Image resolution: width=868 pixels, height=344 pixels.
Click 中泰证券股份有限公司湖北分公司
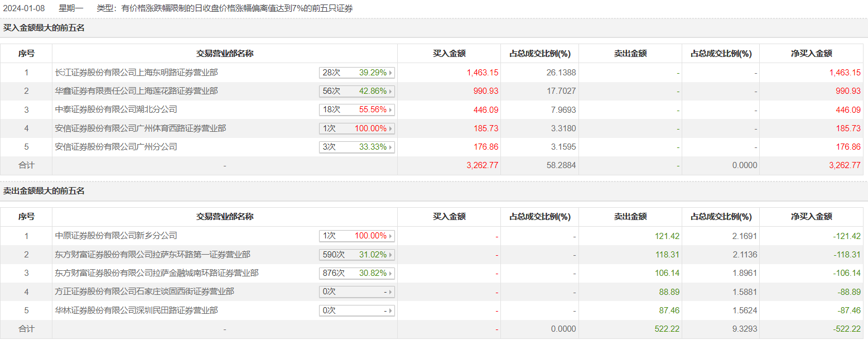pos(116,109)
